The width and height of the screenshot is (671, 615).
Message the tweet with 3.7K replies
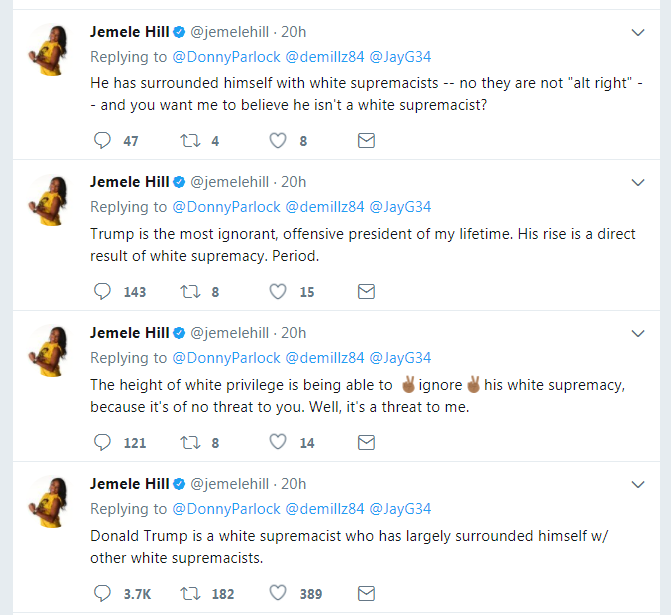(x=366, y=593)
